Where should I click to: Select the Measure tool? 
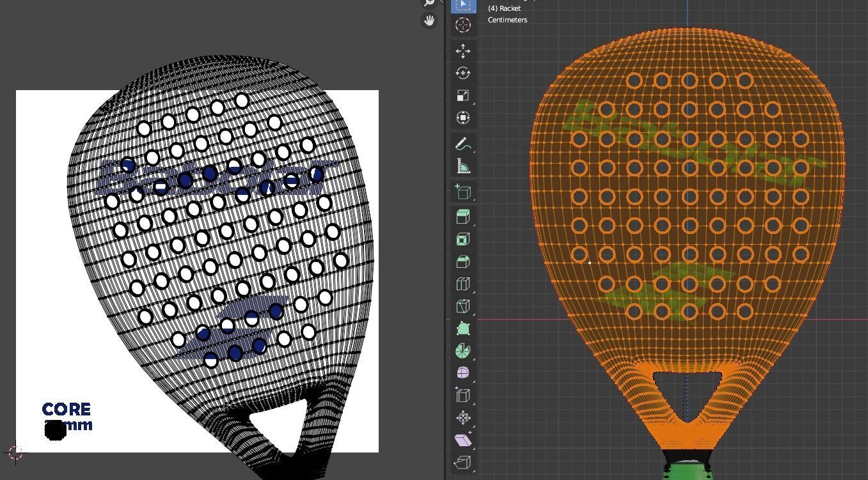click(462, 166)
